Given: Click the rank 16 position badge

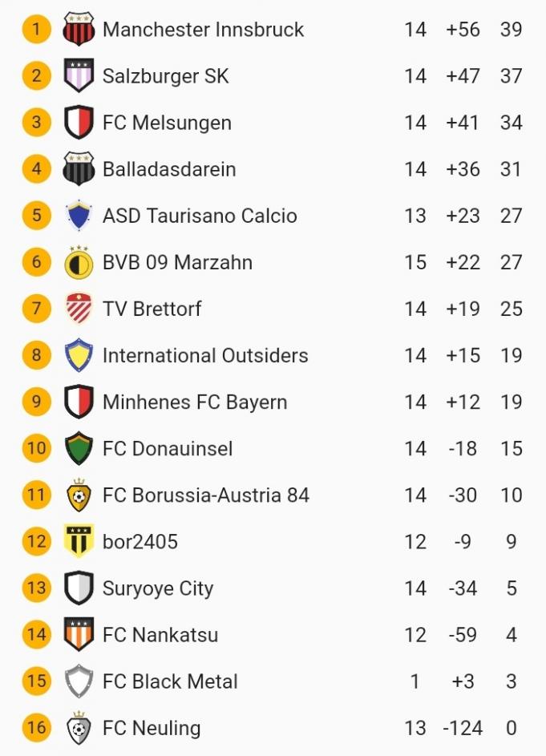Looking at the screenshot, I should 36,728.
